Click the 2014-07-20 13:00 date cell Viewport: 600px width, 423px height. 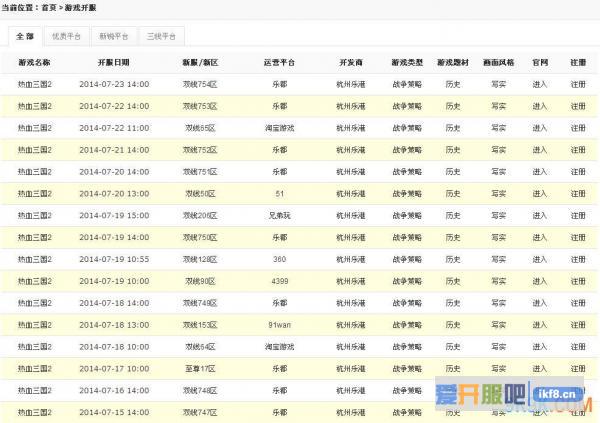(114, 194)
